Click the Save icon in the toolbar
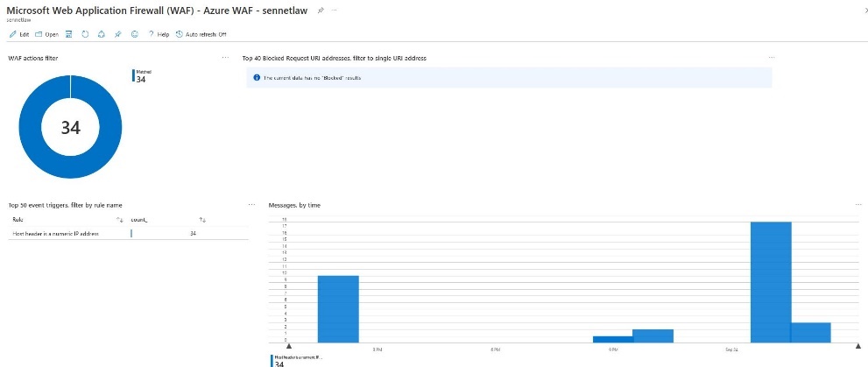Viewport: 868px width, 367px height. (x=68, y=34)
